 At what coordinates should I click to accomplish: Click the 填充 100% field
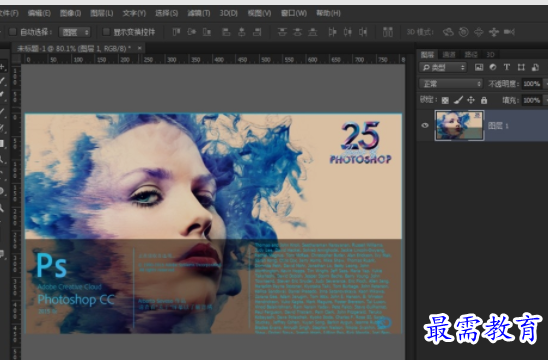[x=532, y=100]
